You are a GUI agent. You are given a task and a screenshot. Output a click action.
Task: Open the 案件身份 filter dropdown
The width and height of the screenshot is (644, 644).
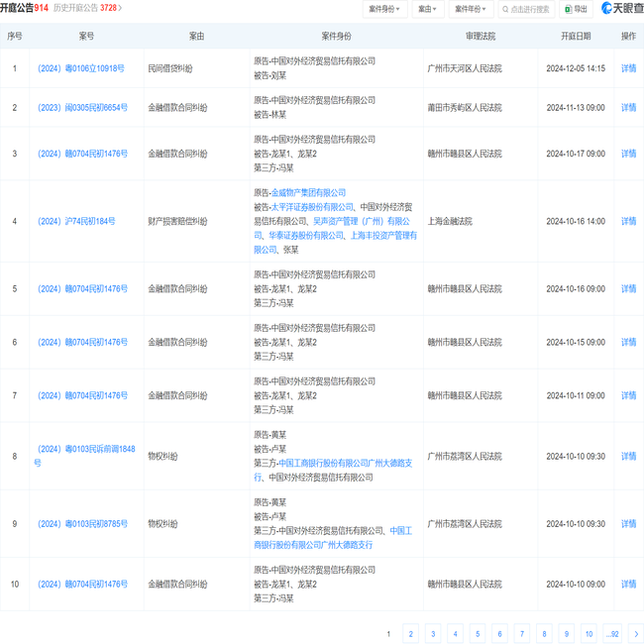(x=385, y=9)
